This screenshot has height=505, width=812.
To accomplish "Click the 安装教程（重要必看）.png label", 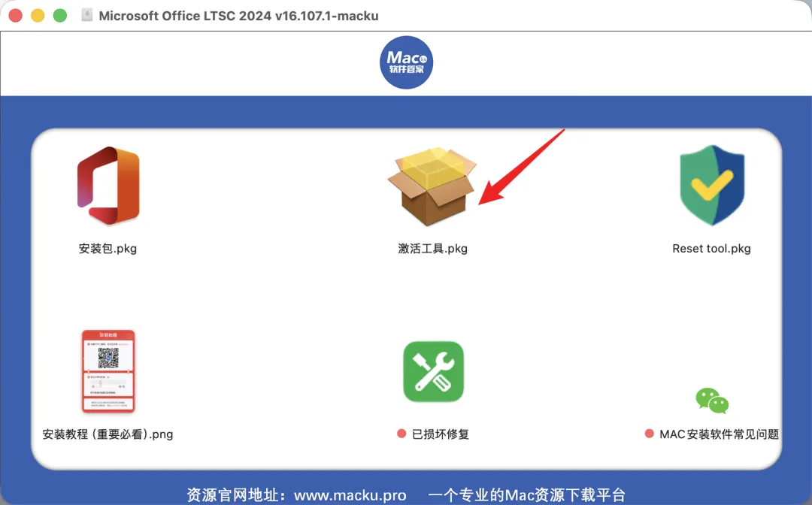I will point(108,434).
